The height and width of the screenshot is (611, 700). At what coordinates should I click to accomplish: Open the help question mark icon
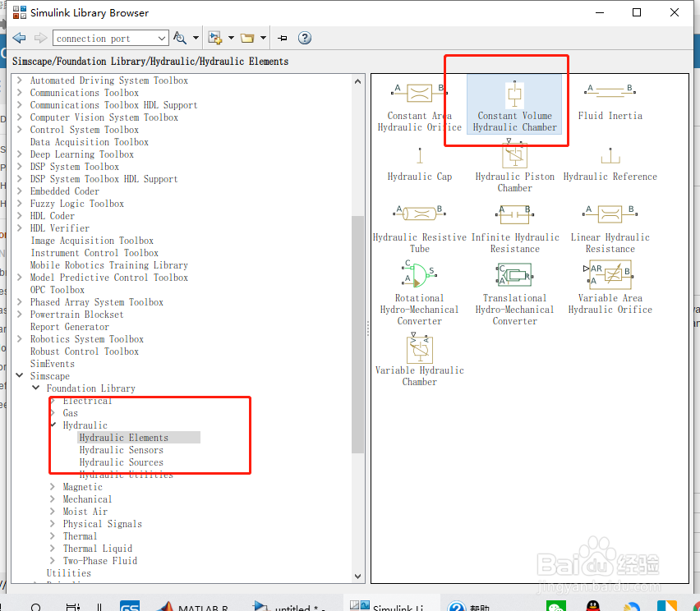click(x=305, y=38)
